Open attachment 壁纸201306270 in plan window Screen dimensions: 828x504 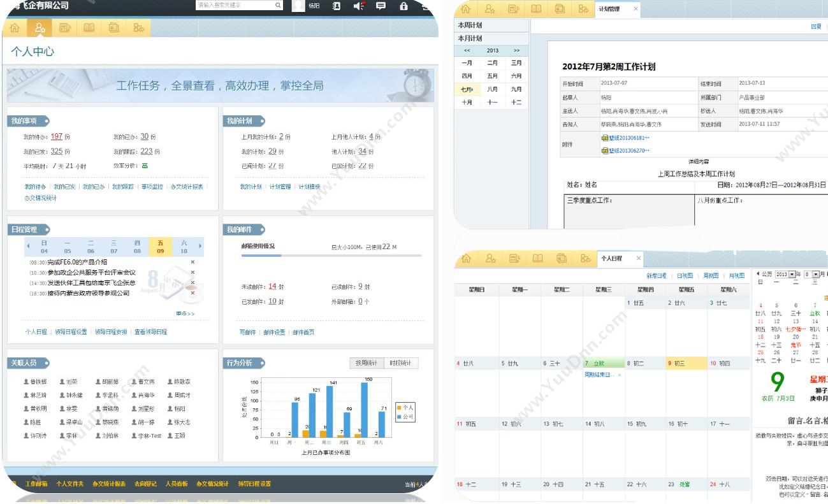tap(625, 150)
